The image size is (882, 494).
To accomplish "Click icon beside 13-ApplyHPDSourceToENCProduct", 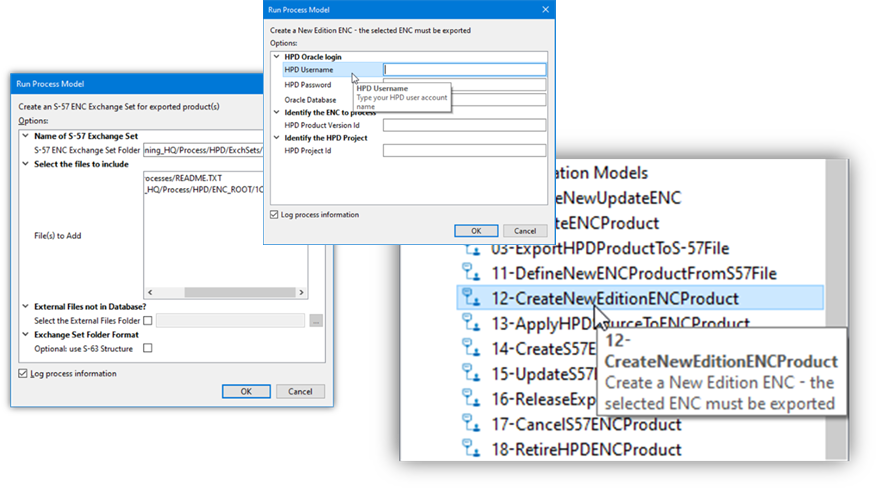I will click(472, 323).
